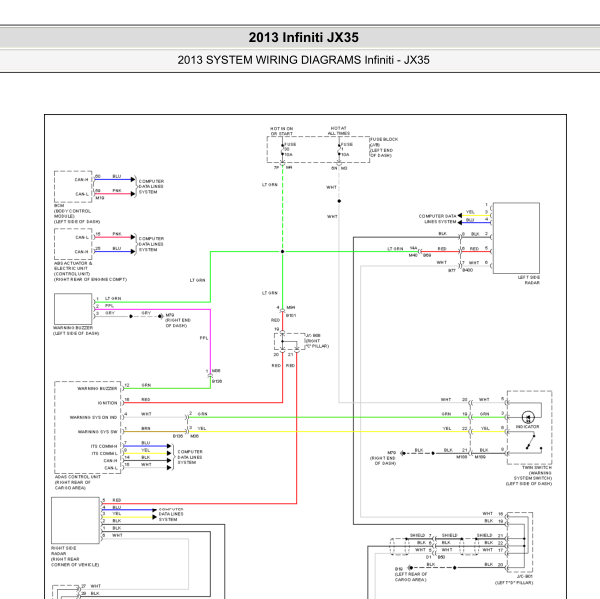Click the 'LT GRN' label at warning buzzer pin 1

(113, 299)
